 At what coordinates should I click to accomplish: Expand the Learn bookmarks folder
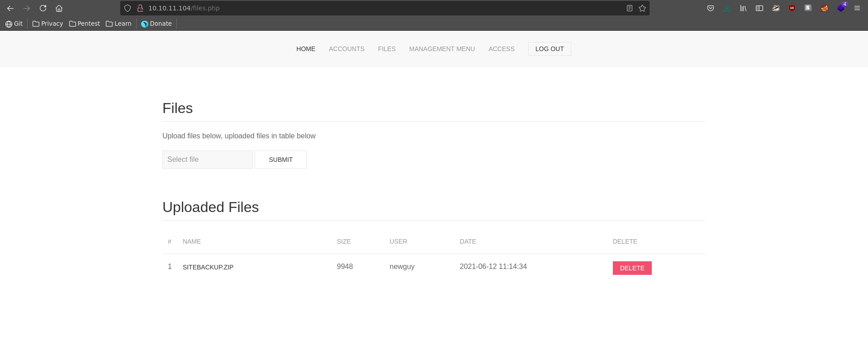pos(119,24)
